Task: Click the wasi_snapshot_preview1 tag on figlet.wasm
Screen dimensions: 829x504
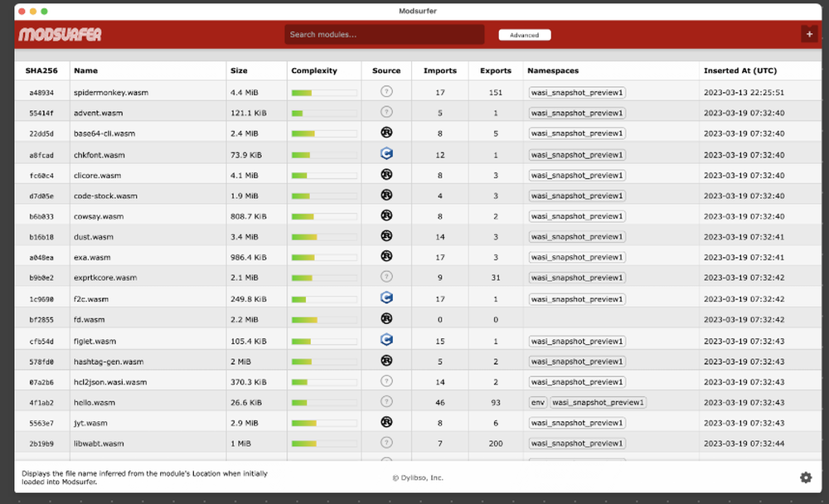Action: [x=577, y=342]
